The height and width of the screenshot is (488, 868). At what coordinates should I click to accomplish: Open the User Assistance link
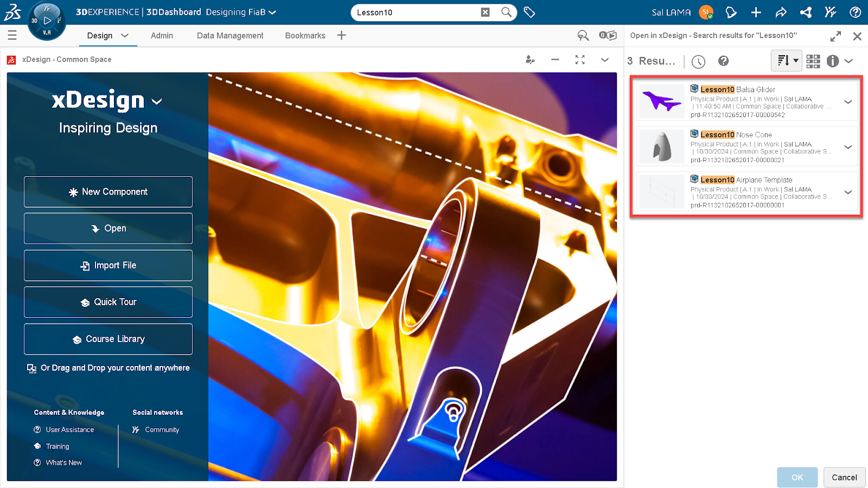69,429
